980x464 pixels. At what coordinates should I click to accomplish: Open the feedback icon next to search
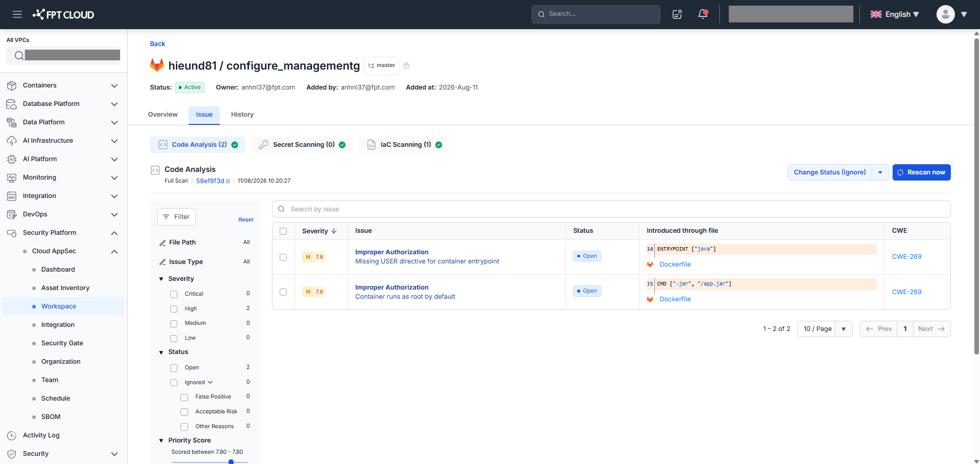coord(677,14)
